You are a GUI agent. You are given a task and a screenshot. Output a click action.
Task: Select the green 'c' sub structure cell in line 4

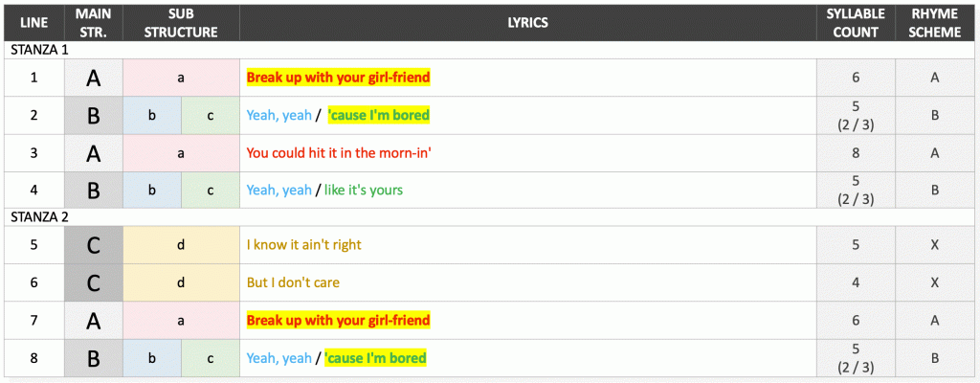(211, 191)
